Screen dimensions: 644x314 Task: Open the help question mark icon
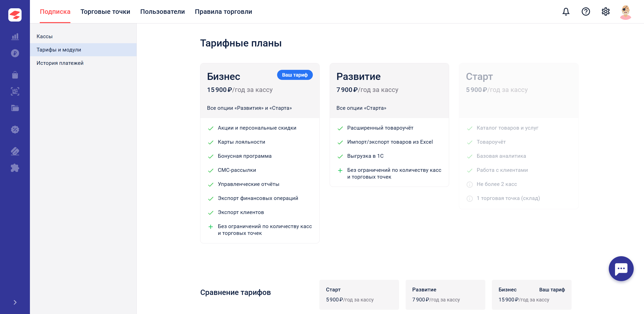click(586, 12)
